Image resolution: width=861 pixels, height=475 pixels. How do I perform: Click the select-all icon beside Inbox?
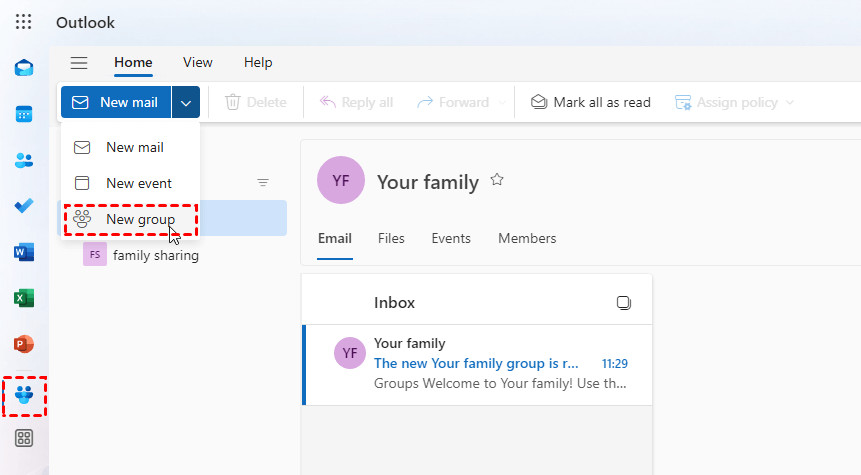(624, 303)
